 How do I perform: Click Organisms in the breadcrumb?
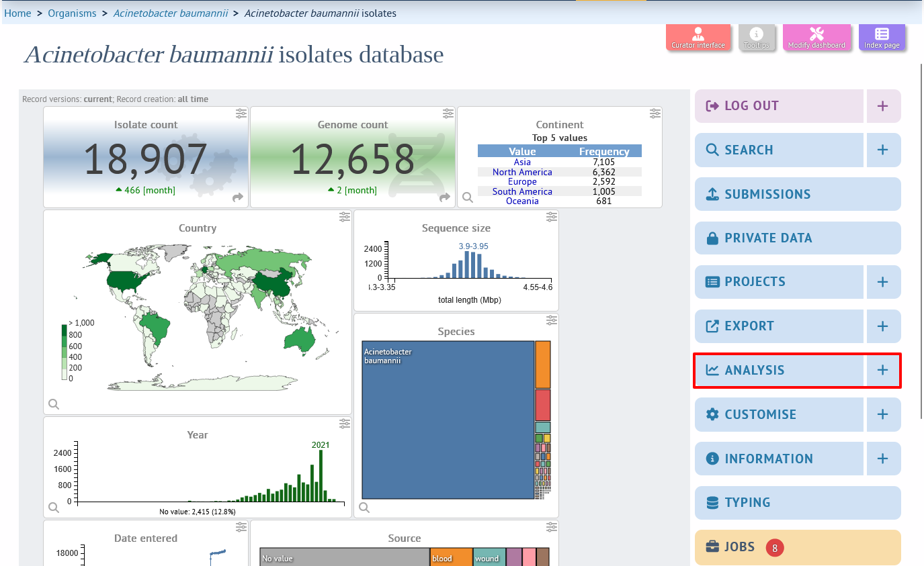coord(72,13)
